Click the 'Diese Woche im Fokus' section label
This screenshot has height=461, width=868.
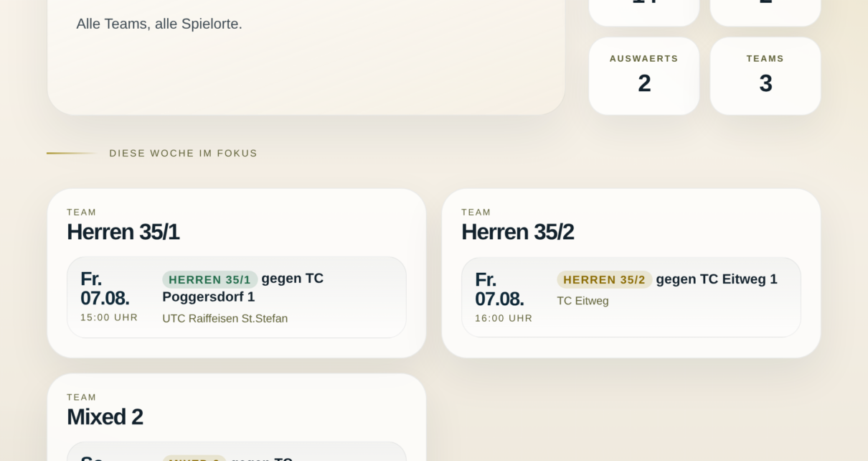coord(183,153)
